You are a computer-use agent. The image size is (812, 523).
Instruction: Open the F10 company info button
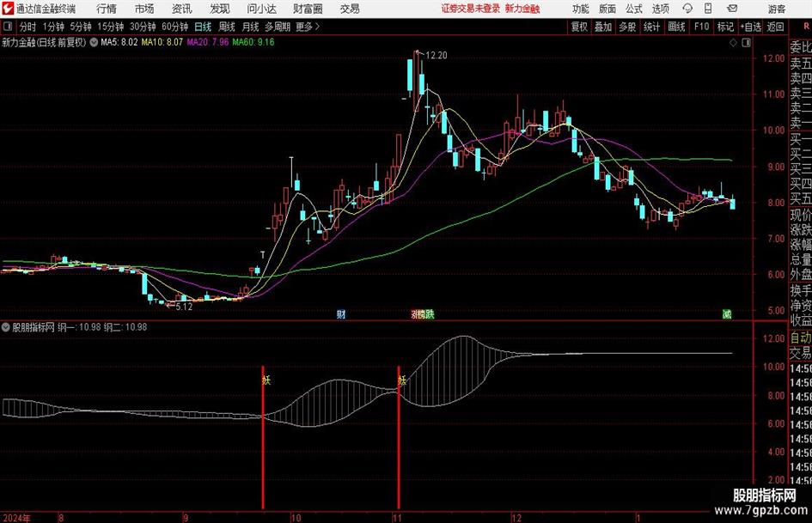point(701,27)
